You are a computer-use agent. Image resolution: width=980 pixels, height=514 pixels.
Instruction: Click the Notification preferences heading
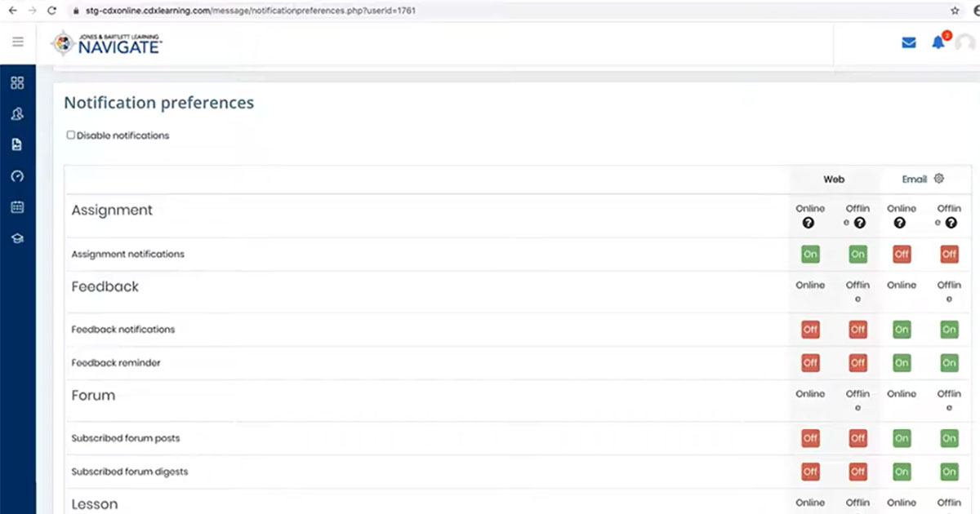click(159, 103)
